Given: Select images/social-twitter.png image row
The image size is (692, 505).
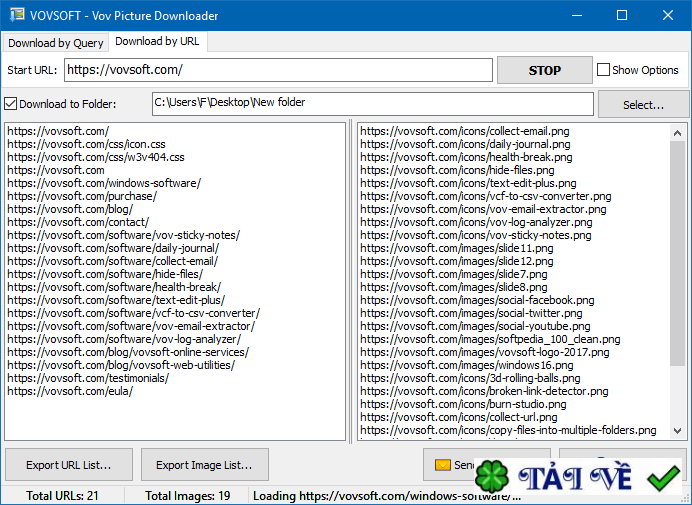Looking at the screenshot, I should [x=471, y=313].
